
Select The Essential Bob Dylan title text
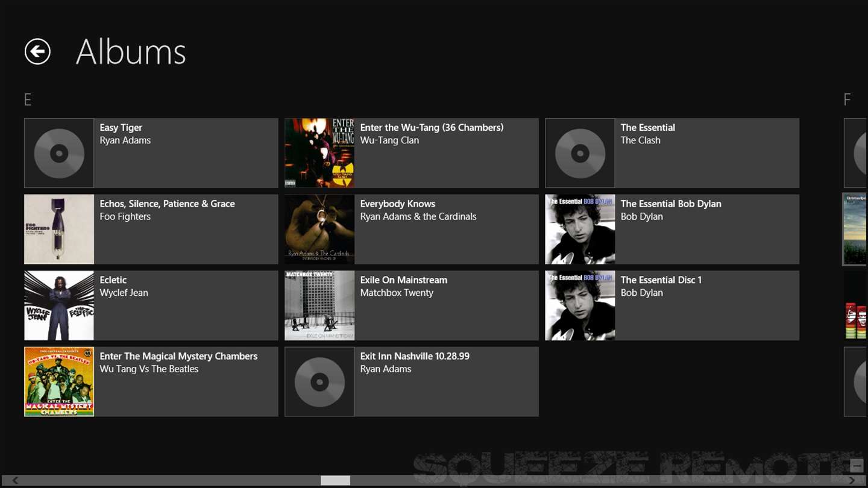point(671,204)
